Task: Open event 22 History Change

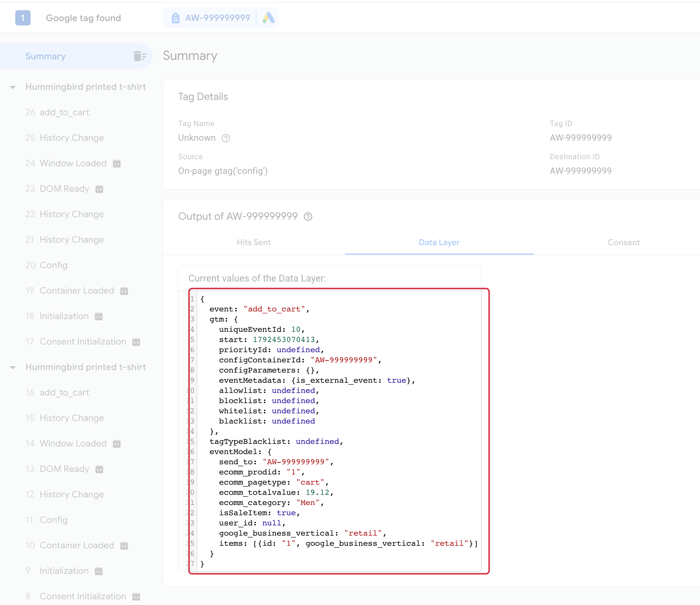Action: [65, 214]
